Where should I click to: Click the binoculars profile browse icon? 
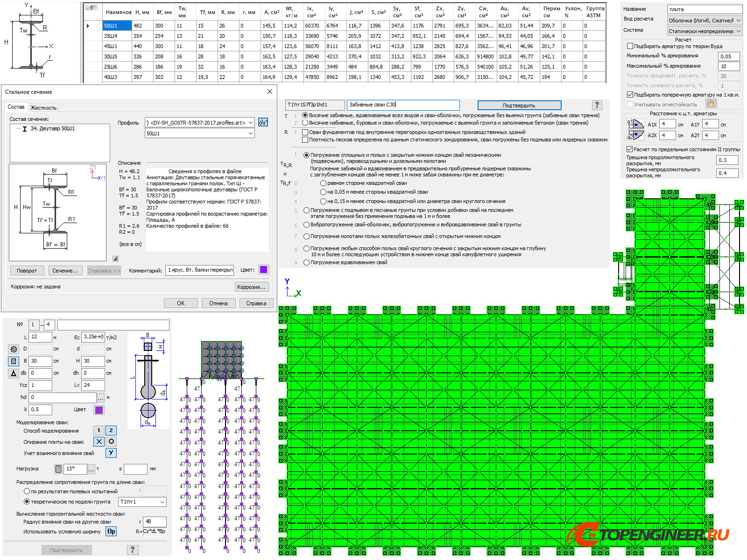click(263, 122)
